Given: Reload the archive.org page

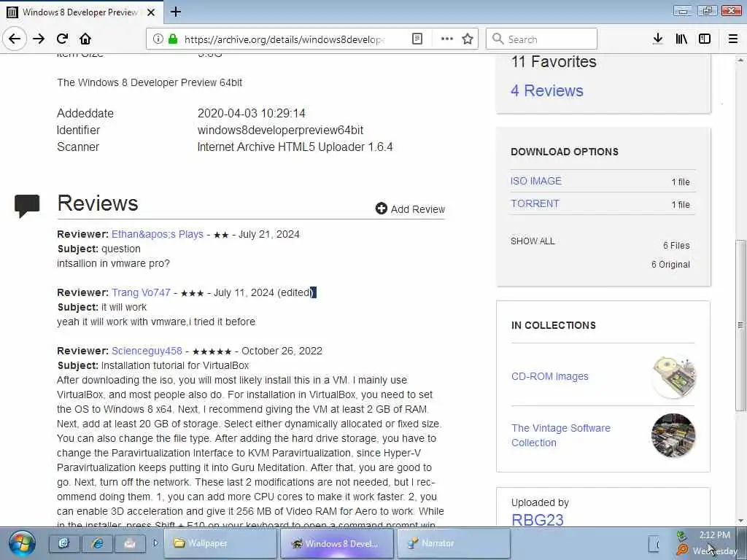Looking at the screenshot, I should [x=62, y=39].
